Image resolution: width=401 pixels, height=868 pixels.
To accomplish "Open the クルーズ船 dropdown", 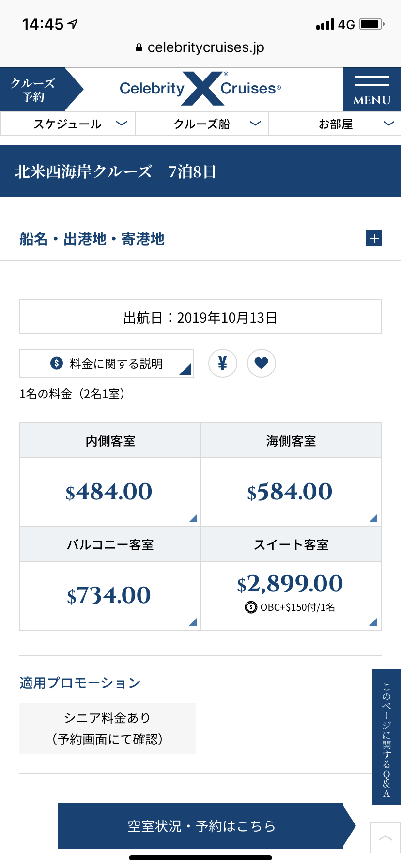I will (202, 124).
